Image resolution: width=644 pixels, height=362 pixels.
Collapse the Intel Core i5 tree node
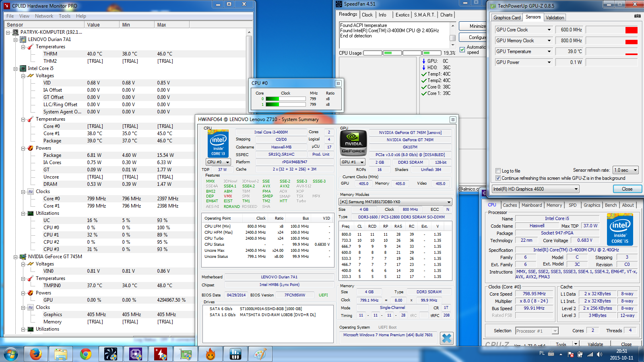tap(16, 68)
